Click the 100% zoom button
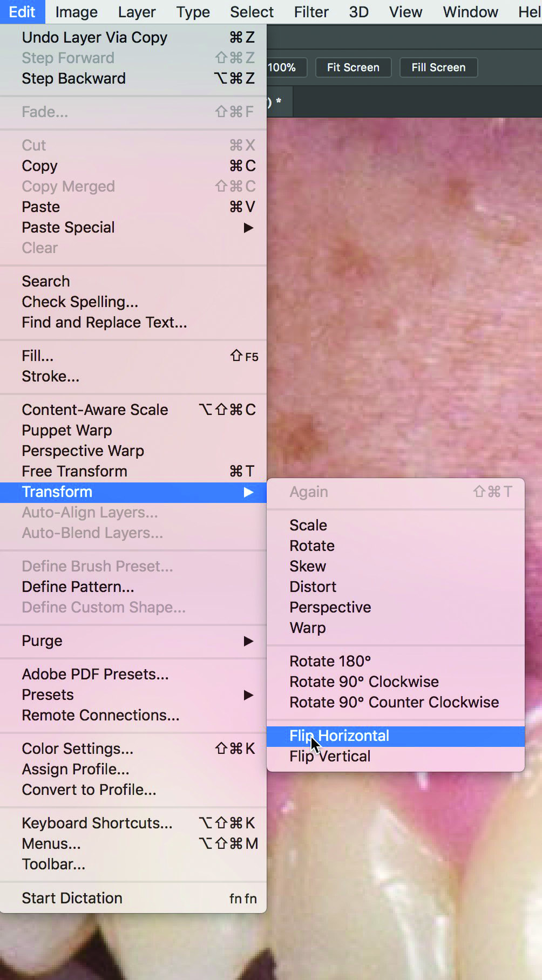The height and width of the screenshot is (980, 542). coord(286,67)
